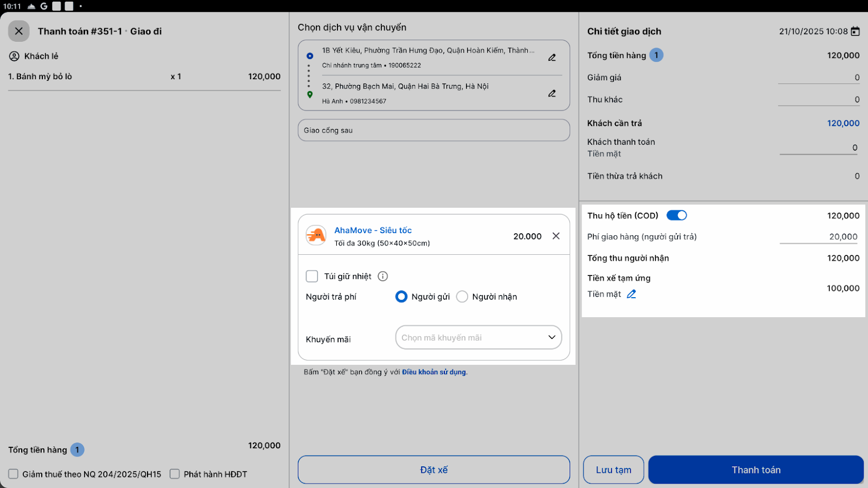The image size is (868, 488).
Task: Check the Túi giữ nhiệt checkbox
Action: tap(312, 277)
